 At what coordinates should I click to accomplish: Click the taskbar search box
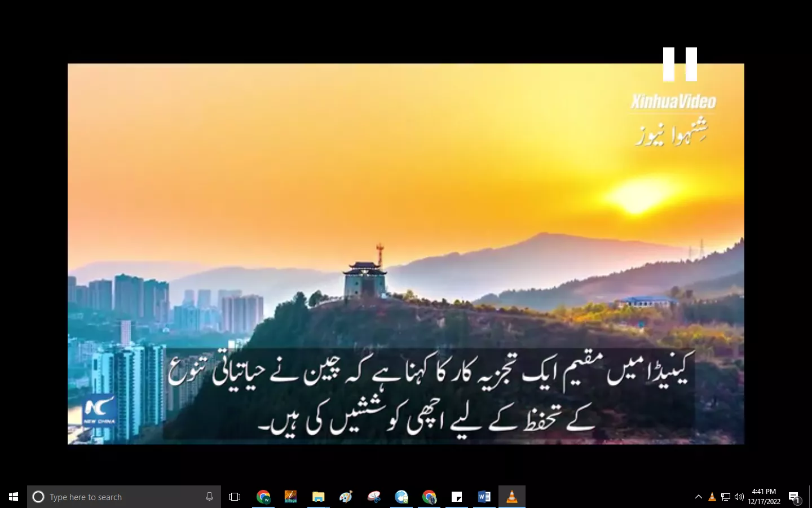(118, 497)
